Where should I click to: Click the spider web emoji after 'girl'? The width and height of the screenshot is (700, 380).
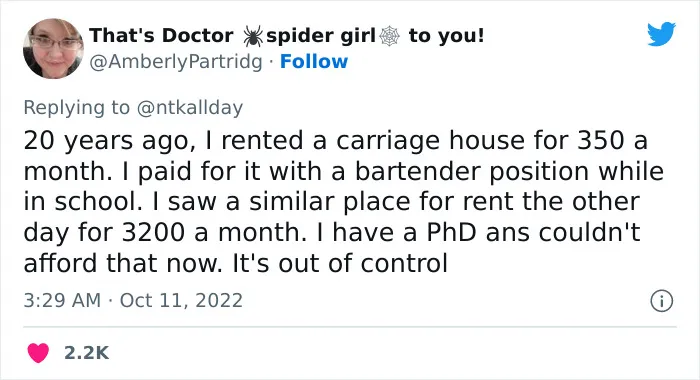tap(390, 36)
